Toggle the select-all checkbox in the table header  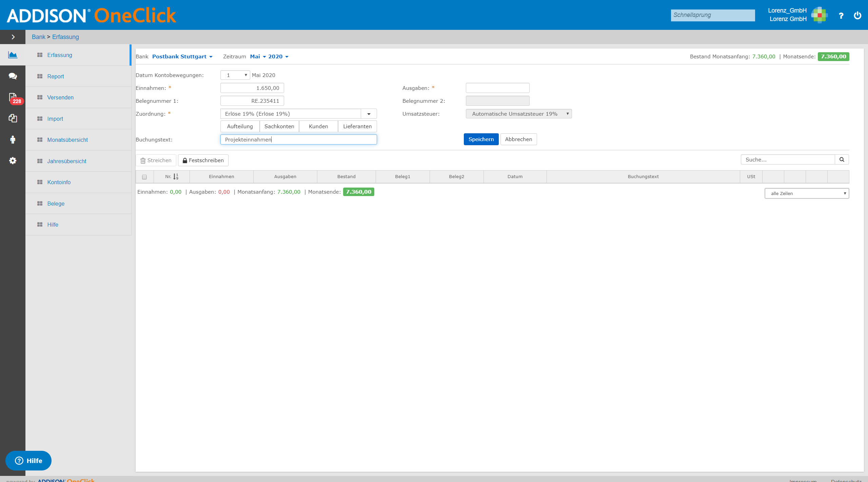(x=144, y=177)
